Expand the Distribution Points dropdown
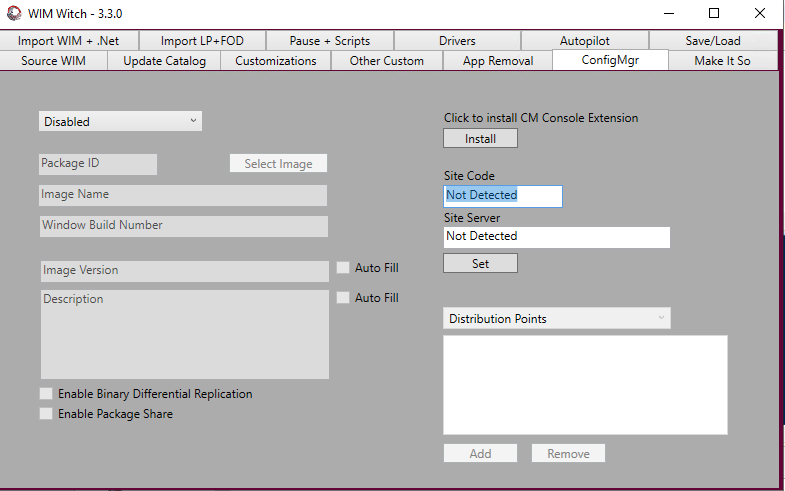 (x=557, y=318)
